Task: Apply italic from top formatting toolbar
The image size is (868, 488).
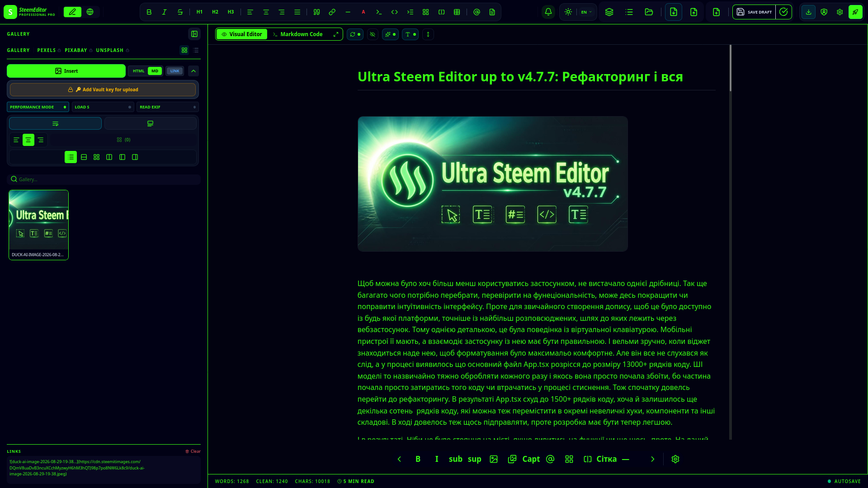Action: (x=165, y=12)
